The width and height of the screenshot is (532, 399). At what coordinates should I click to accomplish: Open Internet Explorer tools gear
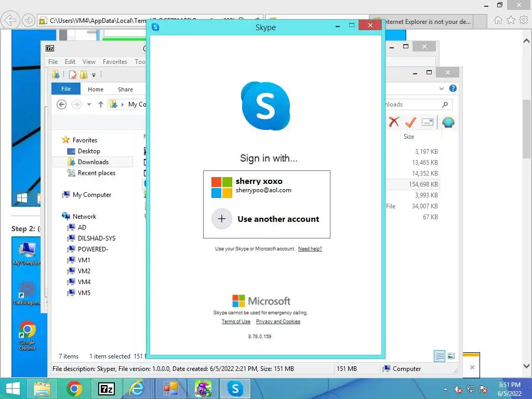click(x=524, y=20)
